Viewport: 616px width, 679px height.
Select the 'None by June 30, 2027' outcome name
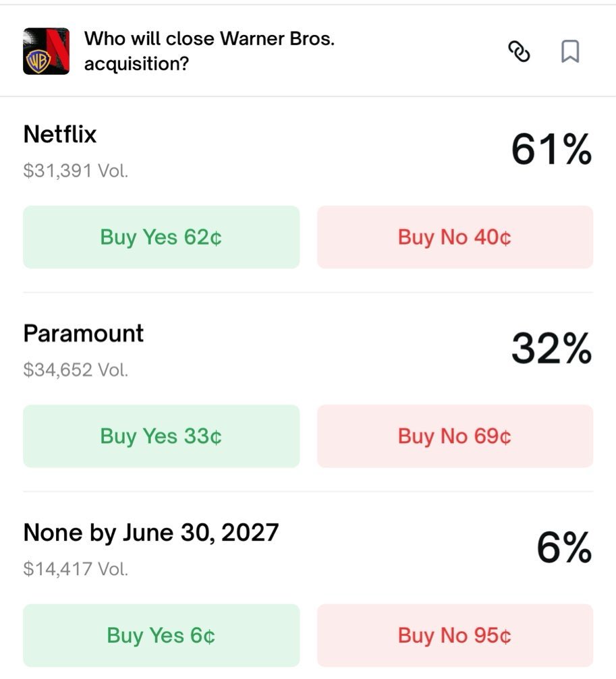[151, 533]
